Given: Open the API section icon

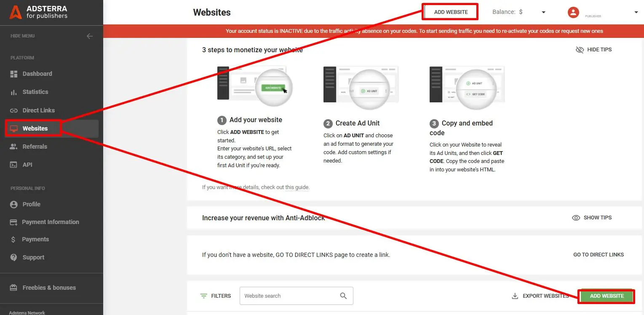Looking at the screenshot, I should coord(14,164).
